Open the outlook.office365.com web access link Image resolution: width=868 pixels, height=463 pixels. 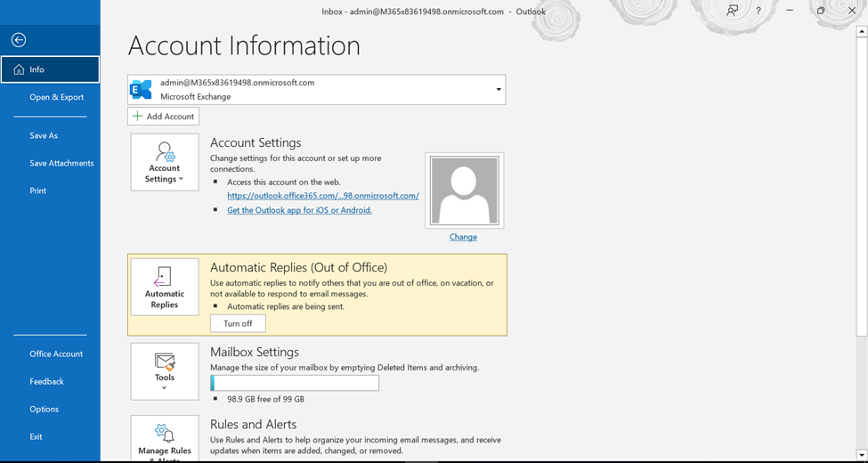point(323,196)
